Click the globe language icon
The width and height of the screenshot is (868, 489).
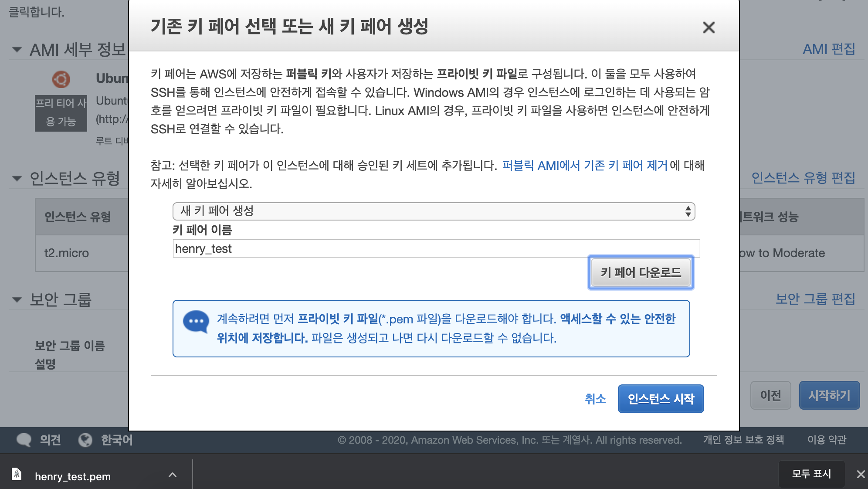pos(85,440)
